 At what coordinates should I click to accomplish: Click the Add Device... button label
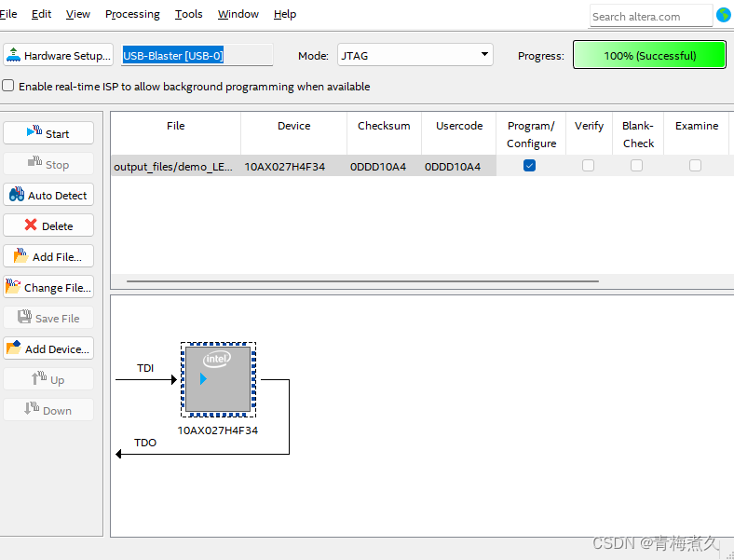(x=57, y=349)
